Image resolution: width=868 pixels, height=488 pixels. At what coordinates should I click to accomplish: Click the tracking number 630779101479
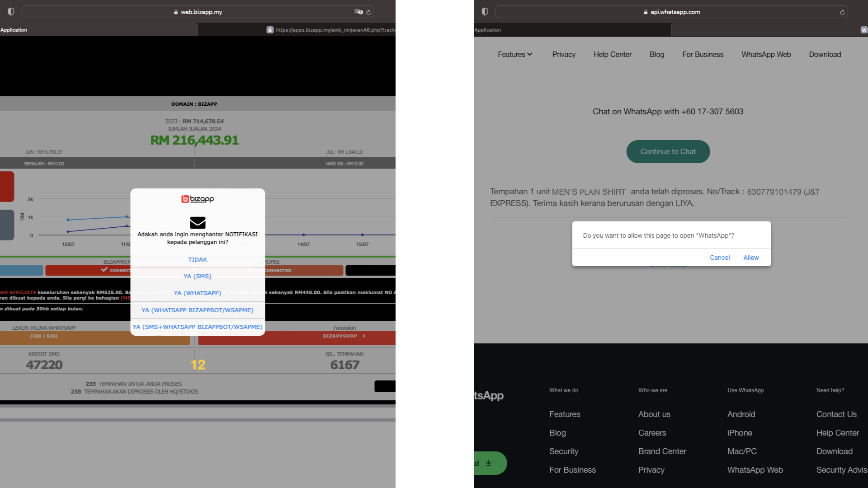(774, 192)
